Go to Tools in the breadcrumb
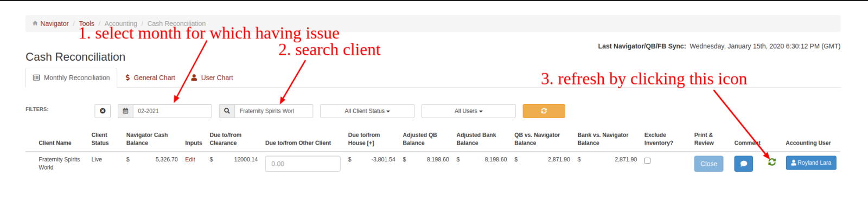This screenshot has width=868, height=208. (86, 24)
